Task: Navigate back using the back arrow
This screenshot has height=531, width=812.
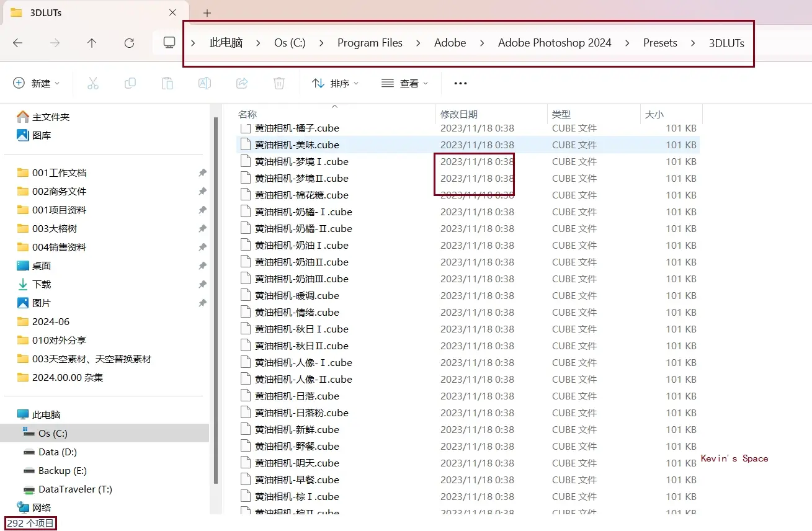Action: pyautogui.click(x=18, y=43)
